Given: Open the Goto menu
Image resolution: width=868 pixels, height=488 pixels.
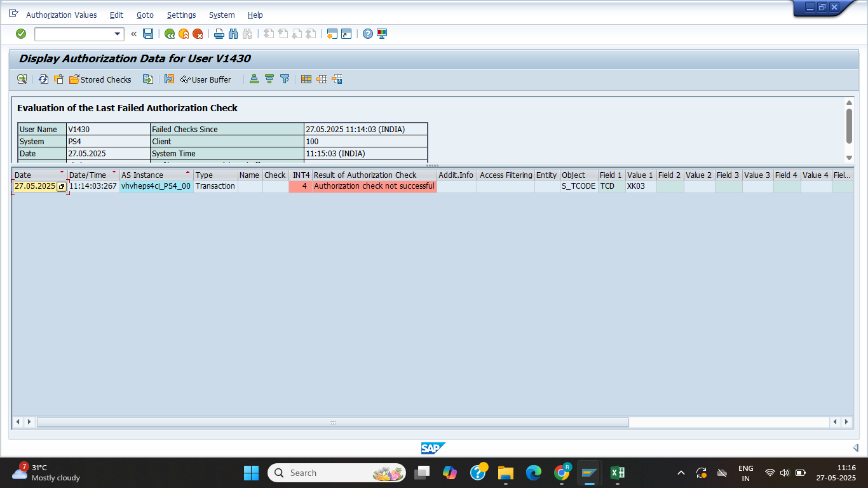Looking at the screenshot, I should 145,15.
